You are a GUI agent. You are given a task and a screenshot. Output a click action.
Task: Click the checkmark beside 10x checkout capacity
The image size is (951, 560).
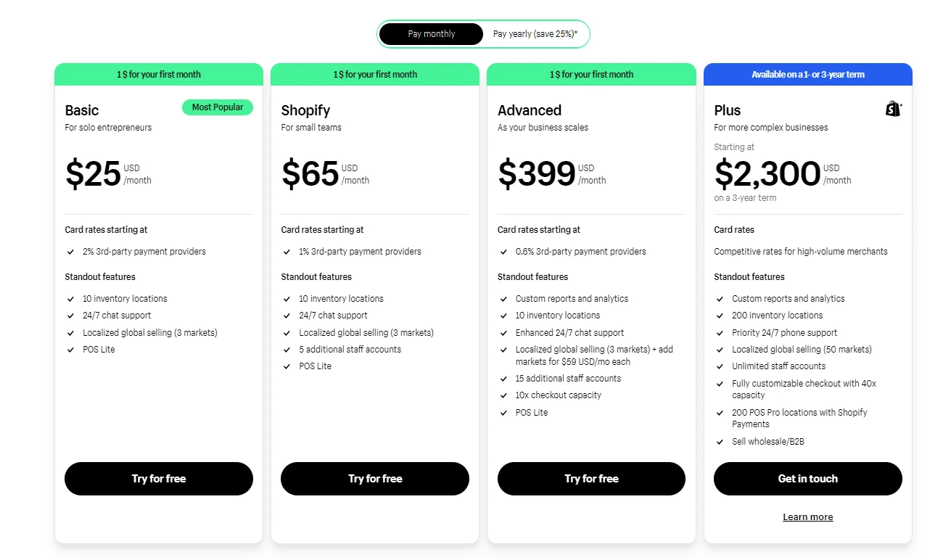point(503,395)
